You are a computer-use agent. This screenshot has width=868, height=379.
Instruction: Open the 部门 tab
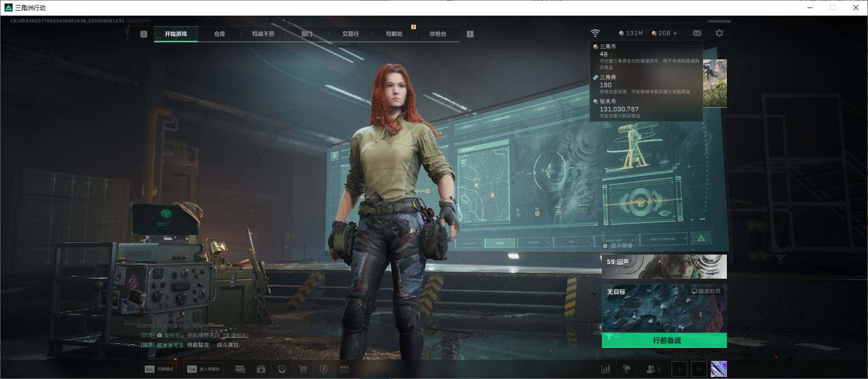pyautogui.click(x=307, y=34)
